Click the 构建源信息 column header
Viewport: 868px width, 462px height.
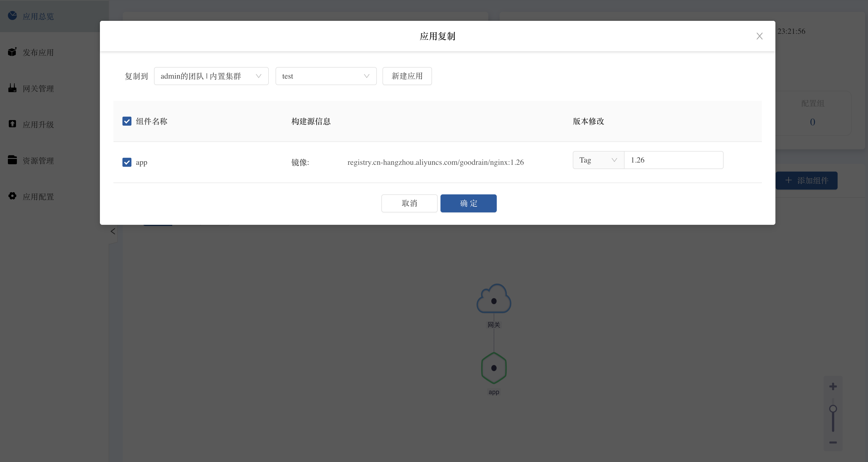tap(311, 121)
